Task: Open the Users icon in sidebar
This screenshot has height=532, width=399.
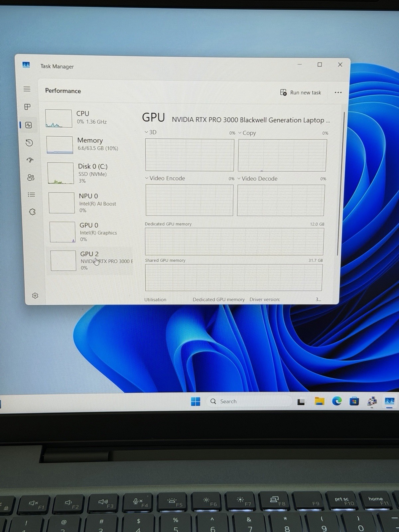Action: coord(31,177)
